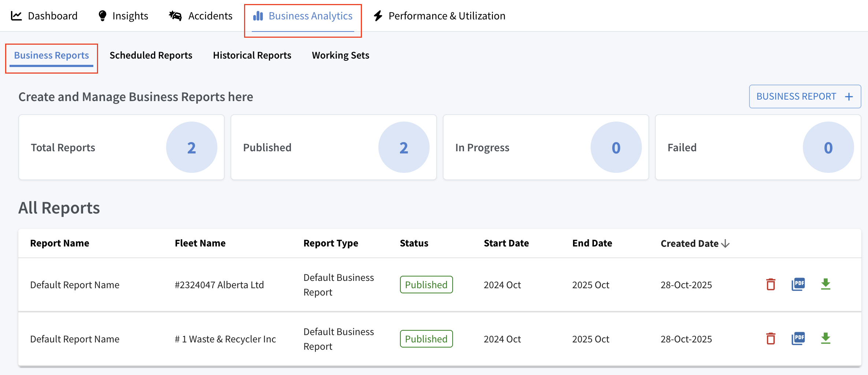Open the Scheduled Reports sub-tab
This screenshot has width=868, height=375.
(x=151, y=55)
